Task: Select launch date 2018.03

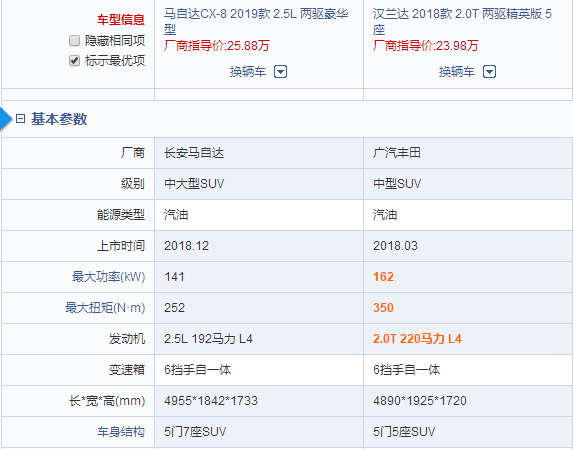Action: pyautogui.click(x=395, y=246)
